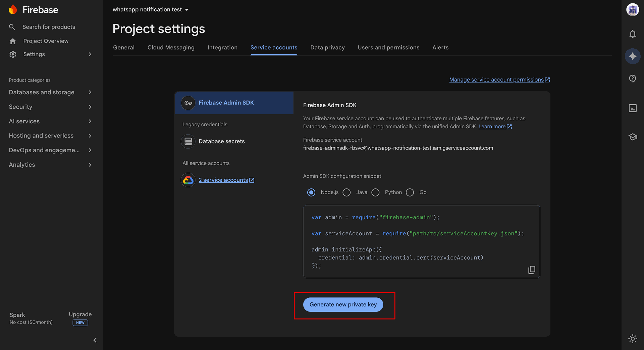Click the Legacy credentials label

click(x=205, y=125)
